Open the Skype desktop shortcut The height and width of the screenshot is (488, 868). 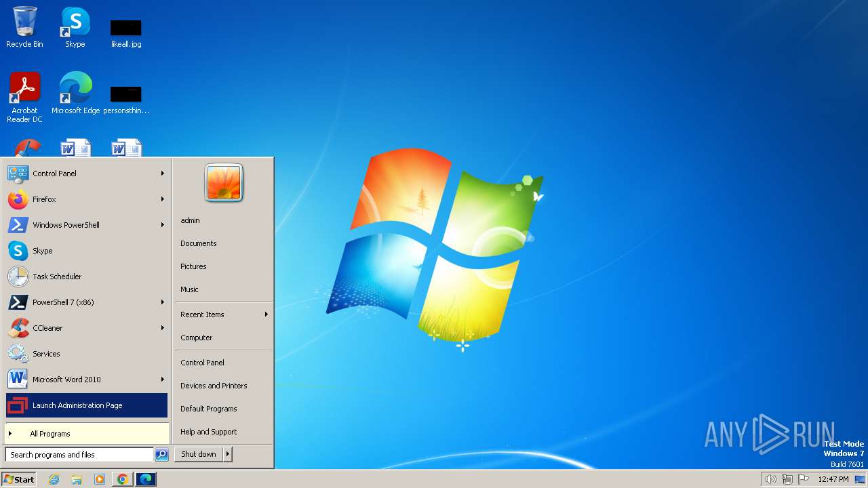click(x=75, y=27)
